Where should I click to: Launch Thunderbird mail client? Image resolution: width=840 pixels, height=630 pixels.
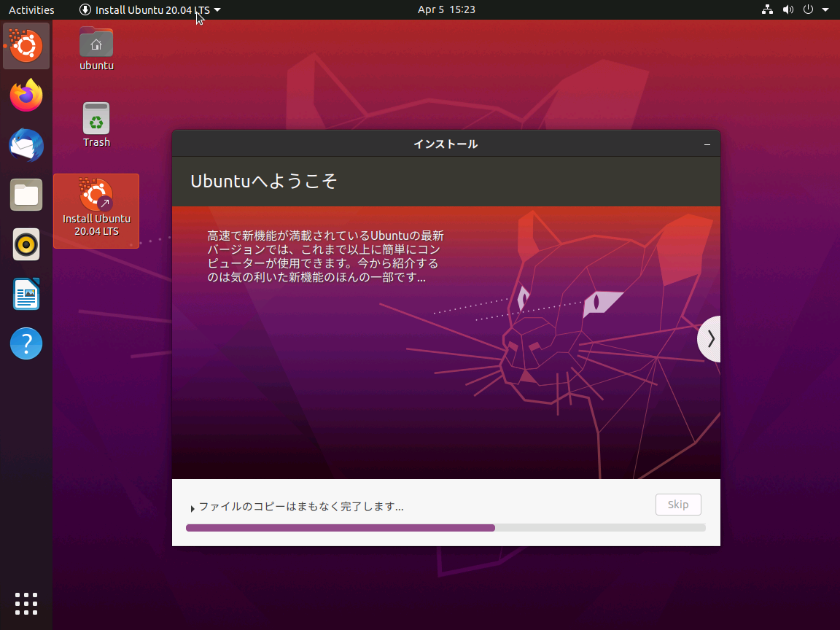[x=26, y=145]
